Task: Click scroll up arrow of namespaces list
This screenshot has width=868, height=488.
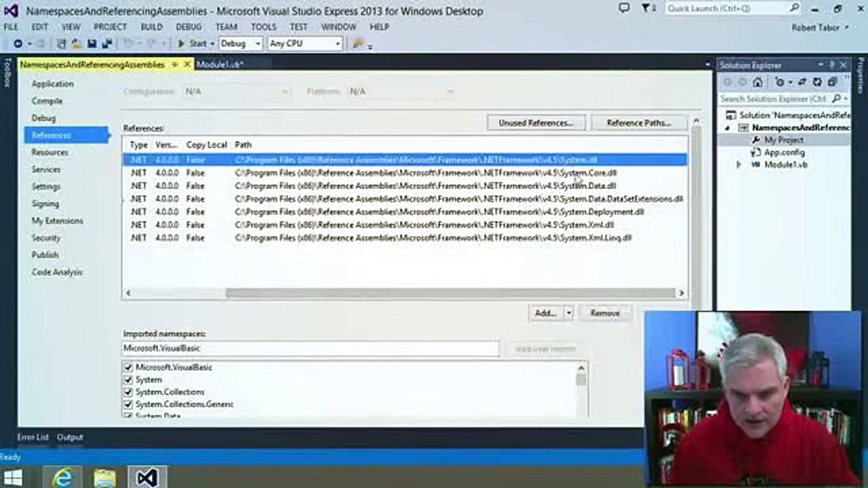Action: click(581, 367)
